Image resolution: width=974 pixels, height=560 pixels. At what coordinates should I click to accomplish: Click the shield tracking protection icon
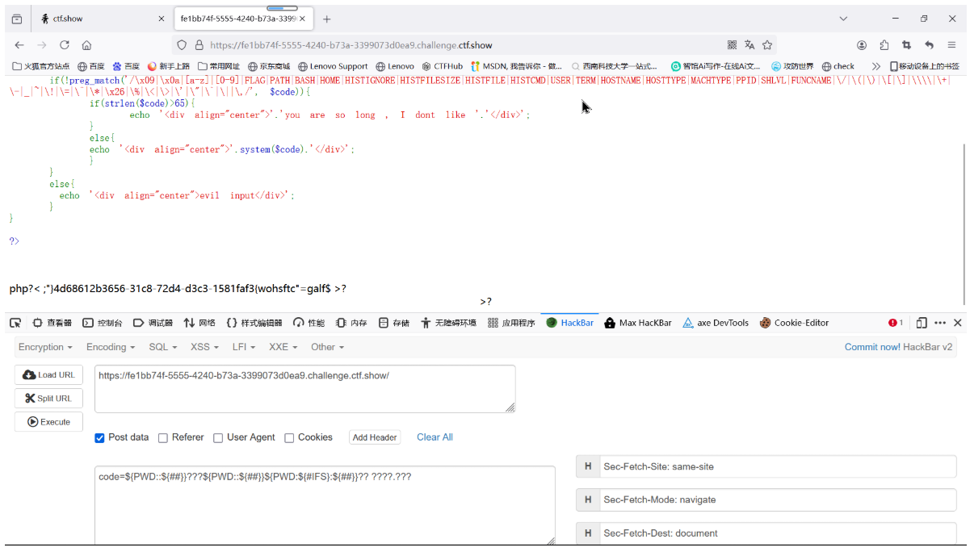(182, 45)
